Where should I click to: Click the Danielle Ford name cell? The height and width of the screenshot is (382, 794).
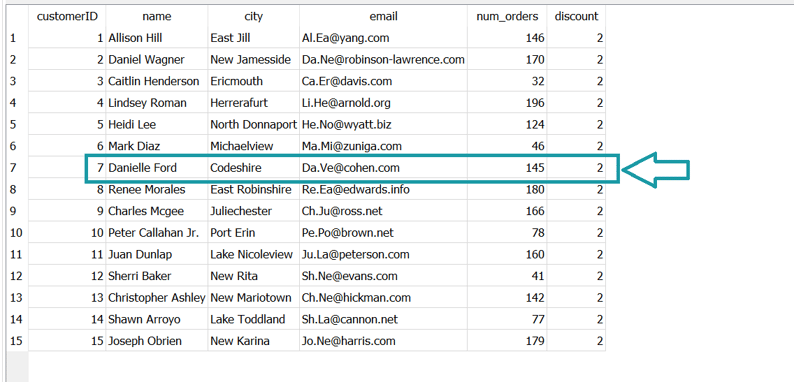click(156, 168)
